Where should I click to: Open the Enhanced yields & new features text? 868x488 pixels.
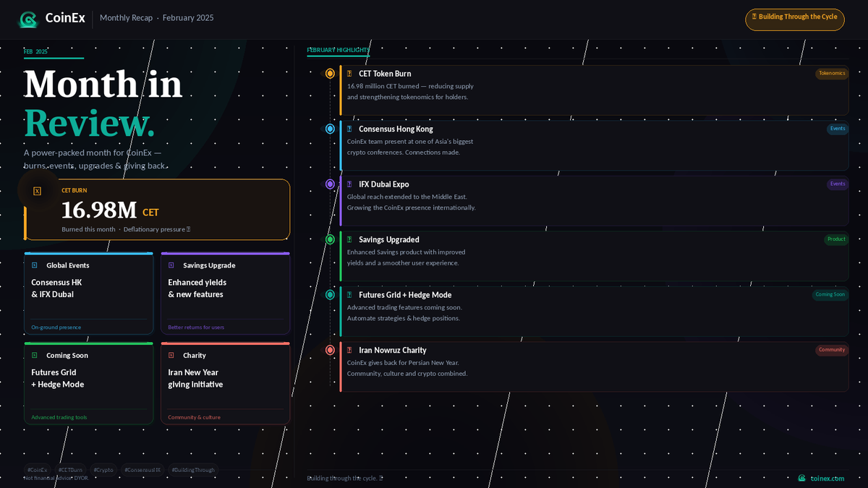197,288
